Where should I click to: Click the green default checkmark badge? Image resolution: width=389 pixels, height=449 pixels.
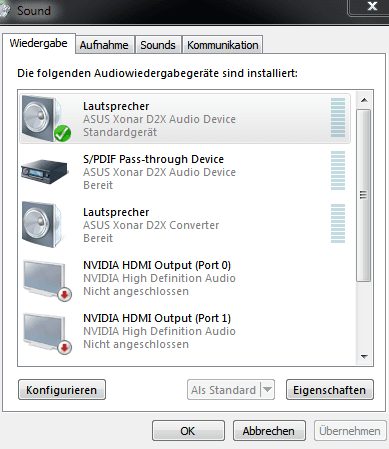(x=62, y=133)
